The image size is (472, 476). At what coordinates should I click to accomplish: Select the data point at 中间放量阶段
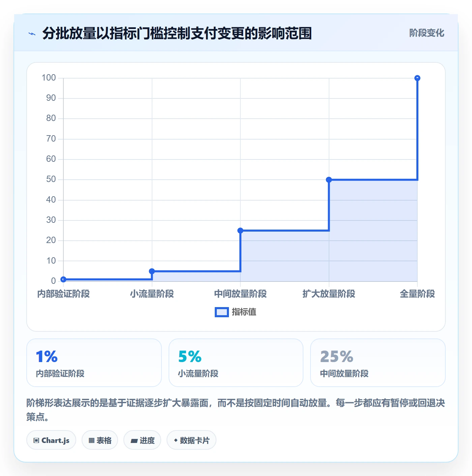coord(240,231)
